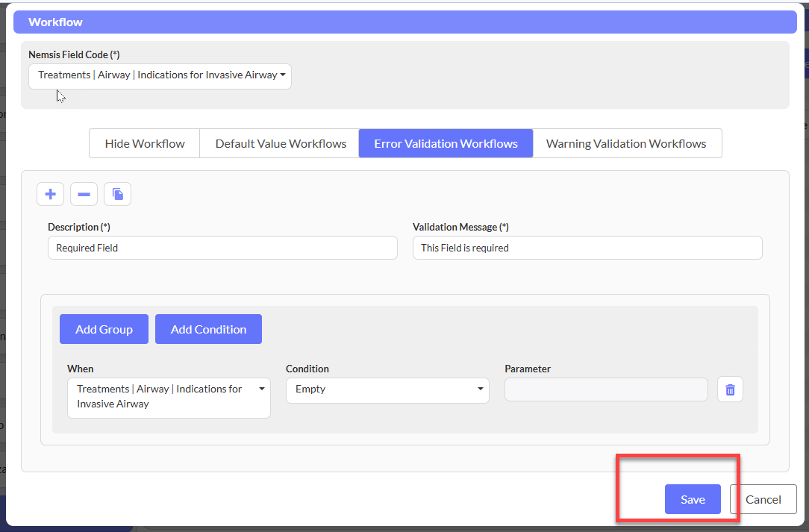Select the Default Value Workflows tab
The height and width of the screenshot is (532, 809).
point(281,143)
